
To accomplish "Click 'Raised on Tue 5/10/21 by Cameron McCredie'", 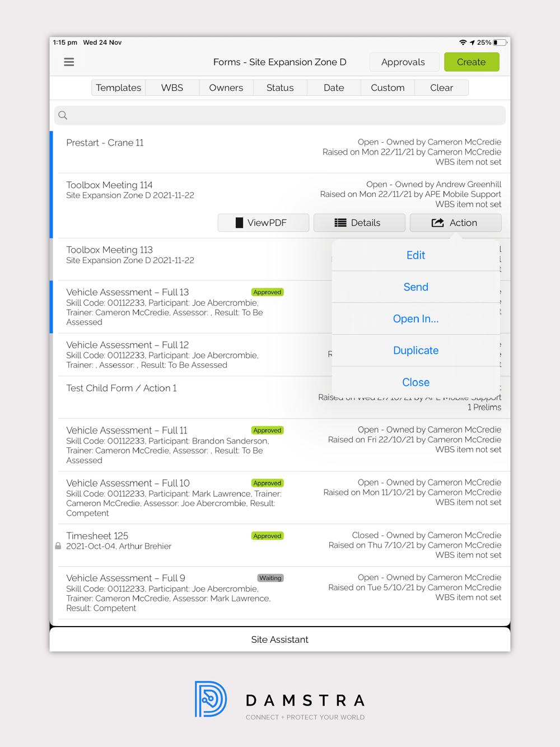I will point(415,587).
